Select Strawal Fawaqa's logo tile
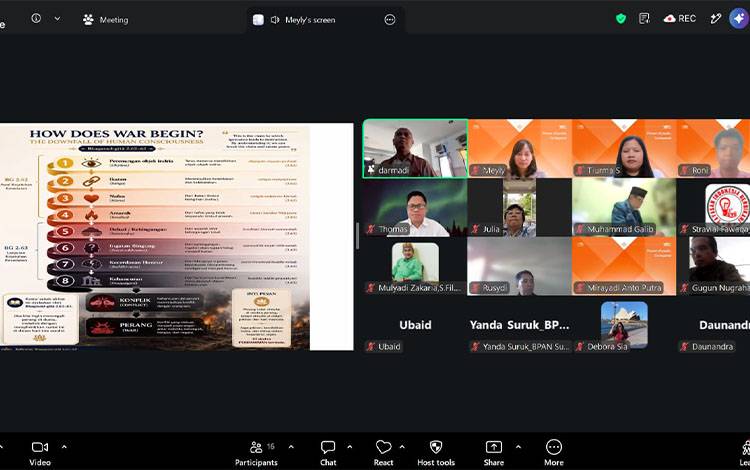 point(713,208)
